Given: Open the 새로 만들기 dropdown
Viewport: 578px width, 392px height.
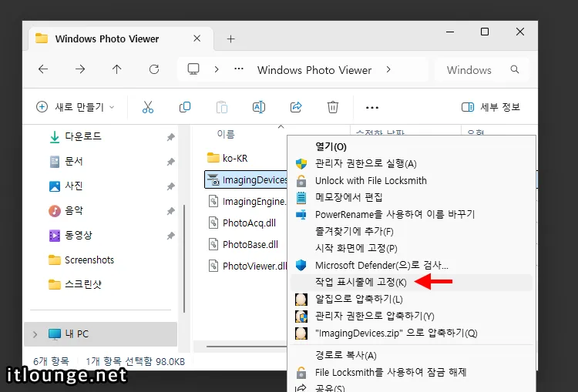Looking at the screenshot, I should coord(75,107).
